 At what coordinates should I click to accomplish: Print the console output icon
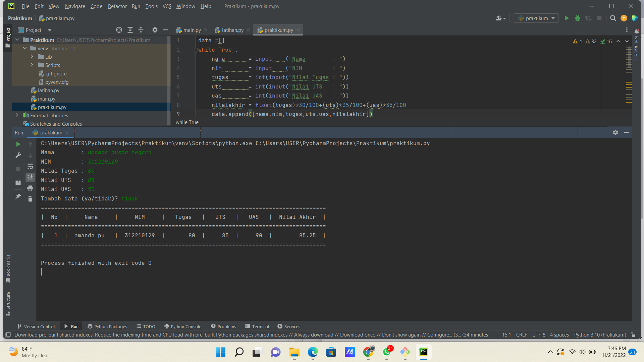30,188
